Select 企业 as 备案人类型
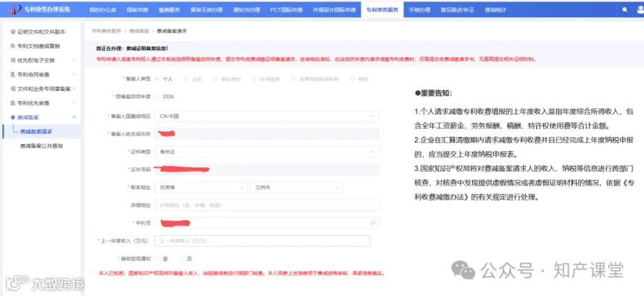The image size is (644, 296). (186, 79)
